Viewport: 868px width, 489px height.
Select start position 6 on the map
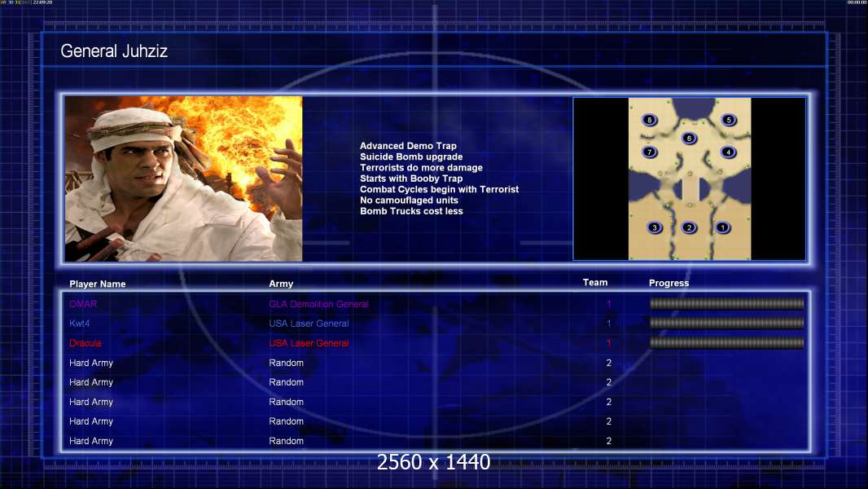(689, 139)
